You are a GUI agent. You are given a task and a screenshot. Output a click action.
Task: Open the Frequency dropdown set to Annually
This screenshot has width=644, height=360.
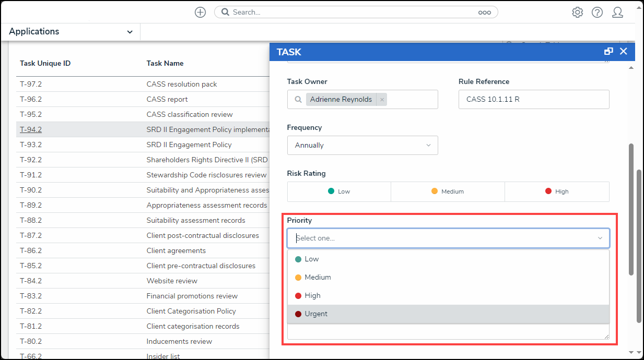click(362, 145)
